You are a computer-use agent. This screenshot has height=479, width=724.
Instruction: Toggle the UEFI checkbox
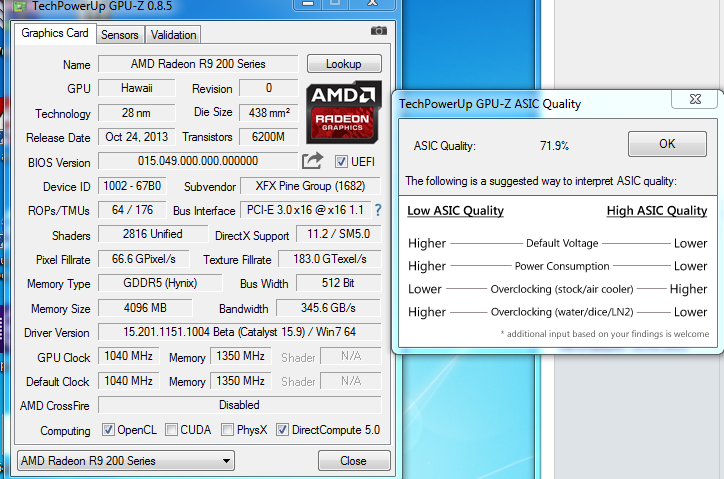(x=341, y=161)
